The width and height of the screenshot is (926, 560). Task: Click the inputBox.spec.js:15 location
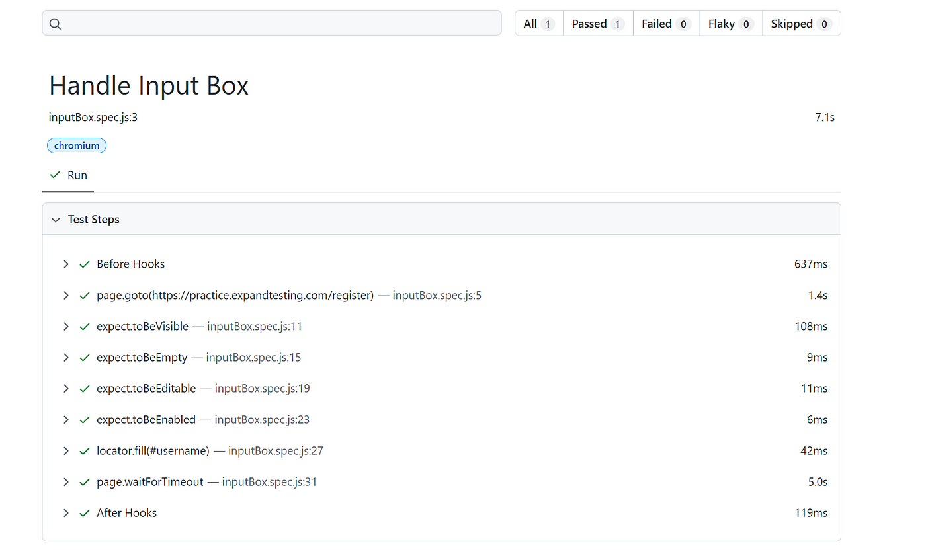[253, 358]
